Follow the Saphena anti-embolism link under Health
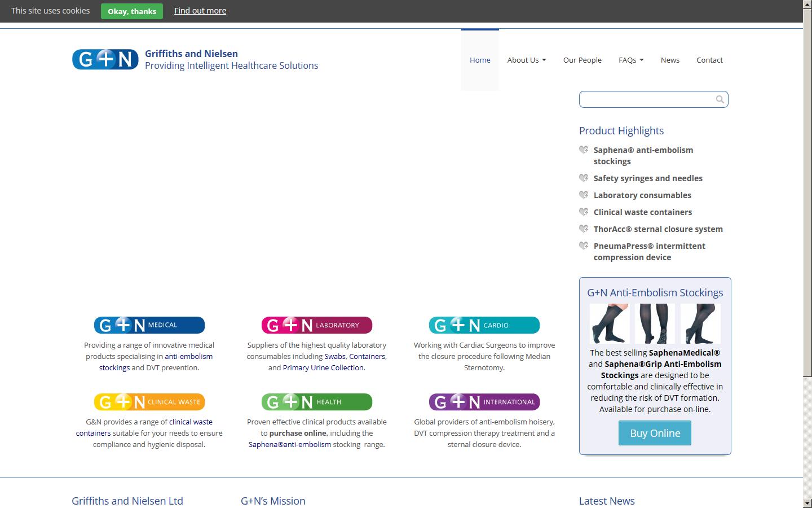This screenshot has width=812, height=508. click(x=290, y=444)
